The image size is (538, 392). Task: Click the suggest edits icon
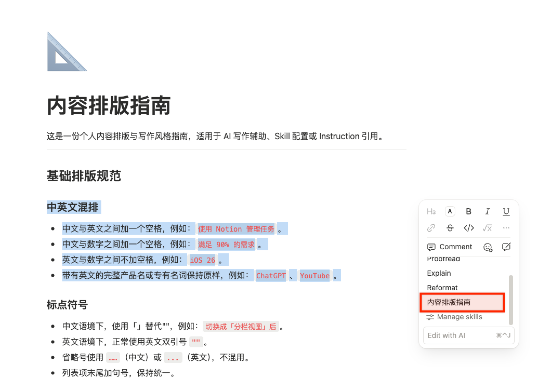coord(506,247)
